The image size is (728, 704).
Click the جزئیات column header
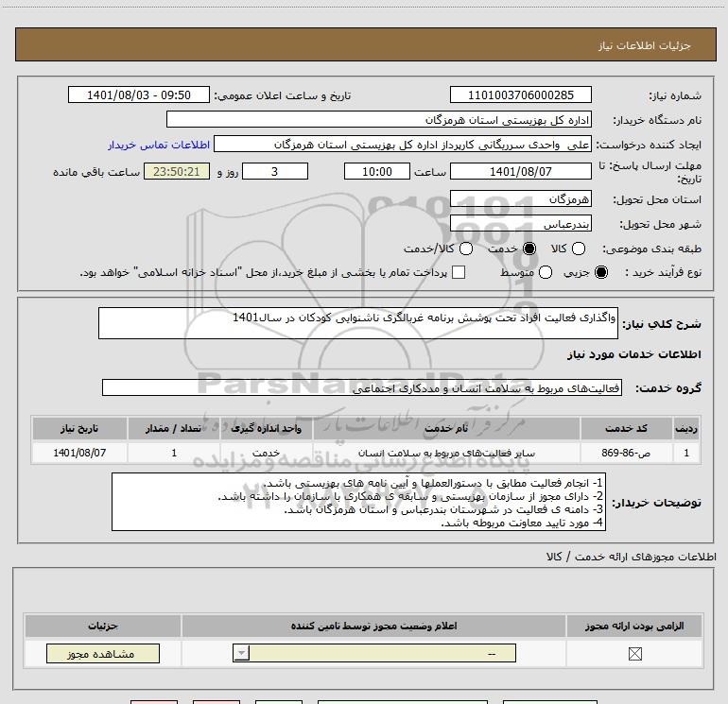103,626
